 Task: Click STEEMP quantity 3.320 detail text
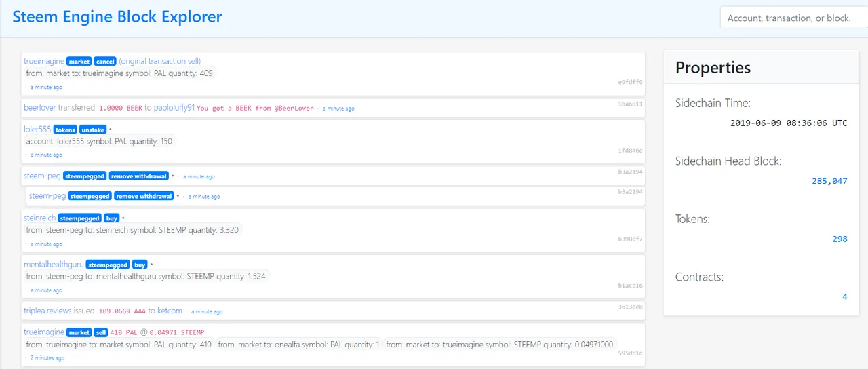132,230
